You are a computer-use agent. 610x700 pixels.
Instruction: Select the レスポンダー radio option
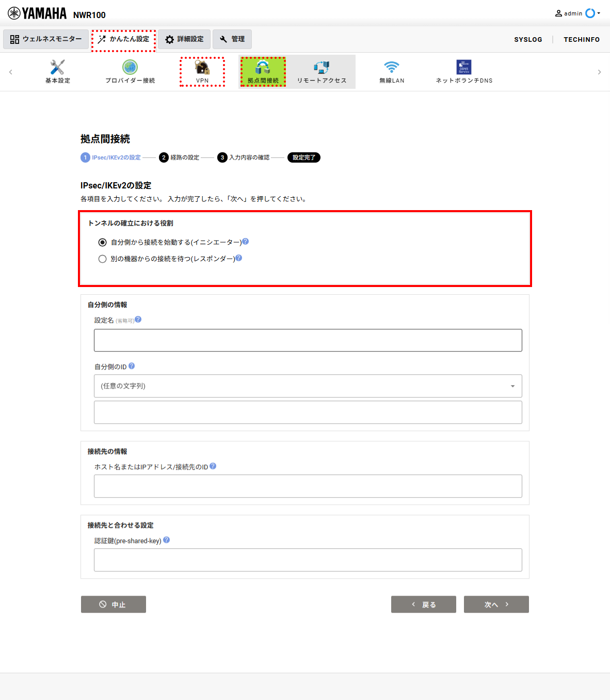(x=103, y=259)
